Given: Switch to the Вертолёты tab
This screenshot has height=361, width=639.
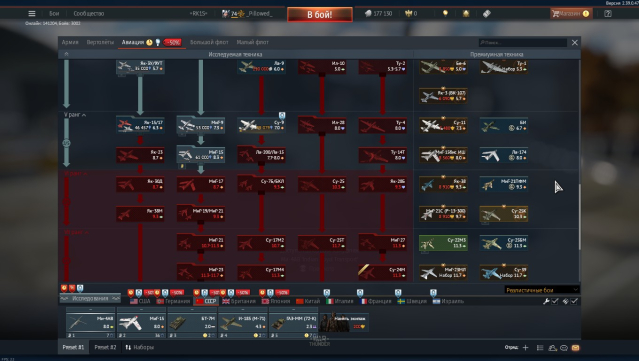Looking at the screenshot, I should click(100, 42).
